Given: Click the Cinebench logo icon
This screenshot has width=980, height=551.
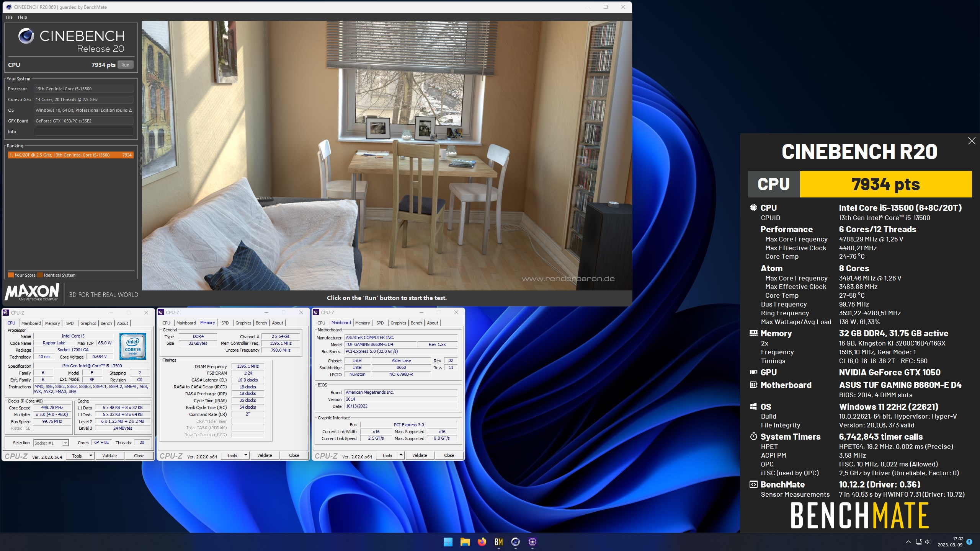Looking at the screenshot, I should (26, 36).
